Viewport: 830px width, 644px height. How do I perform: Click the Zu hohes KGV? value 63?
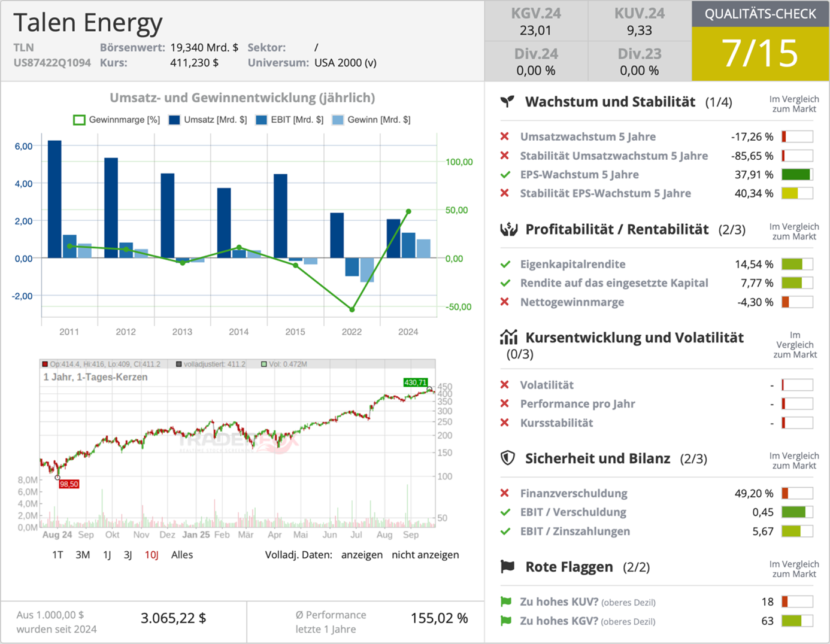(768, 621)
